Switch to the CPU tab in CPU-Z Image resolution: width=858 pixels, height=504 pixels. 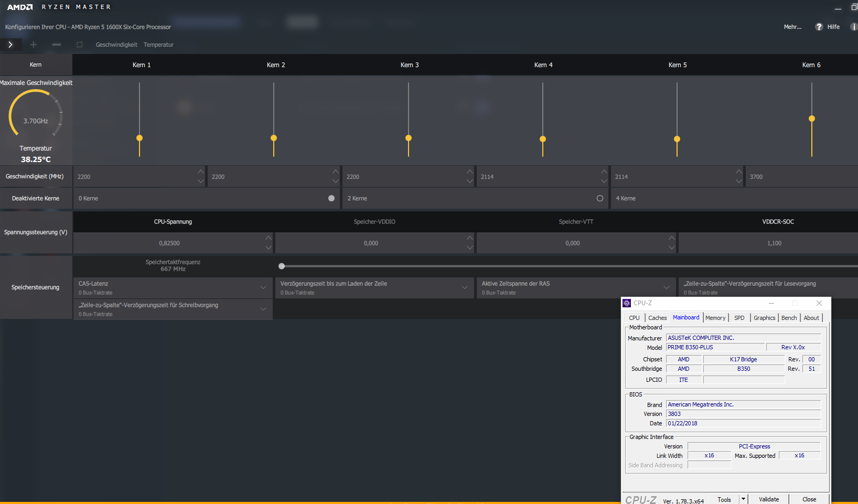click(634, 318)
